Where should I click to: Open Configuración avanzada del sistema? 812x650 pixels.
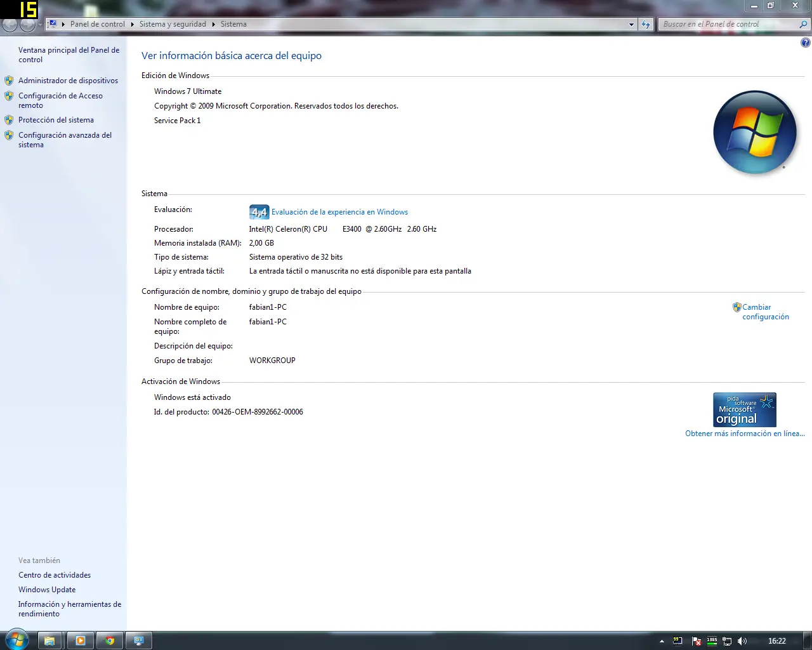[65, 140]
